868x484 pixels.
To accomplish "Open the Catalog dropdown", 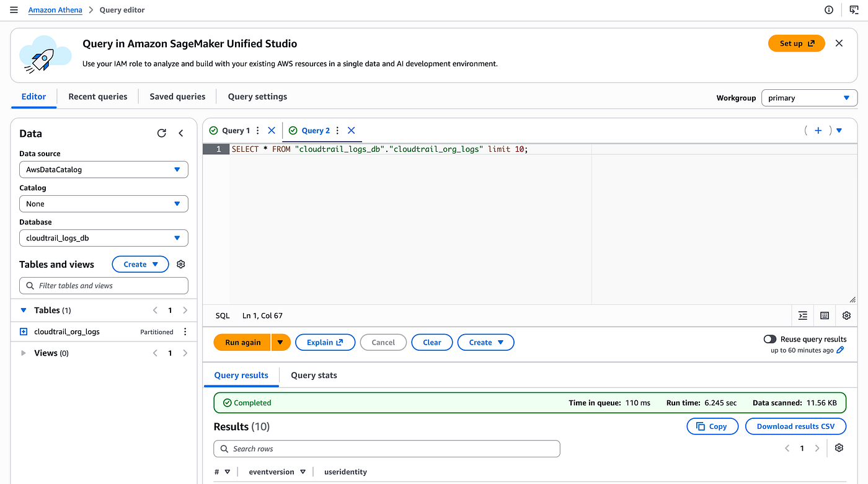I will (x=104, y=204).
